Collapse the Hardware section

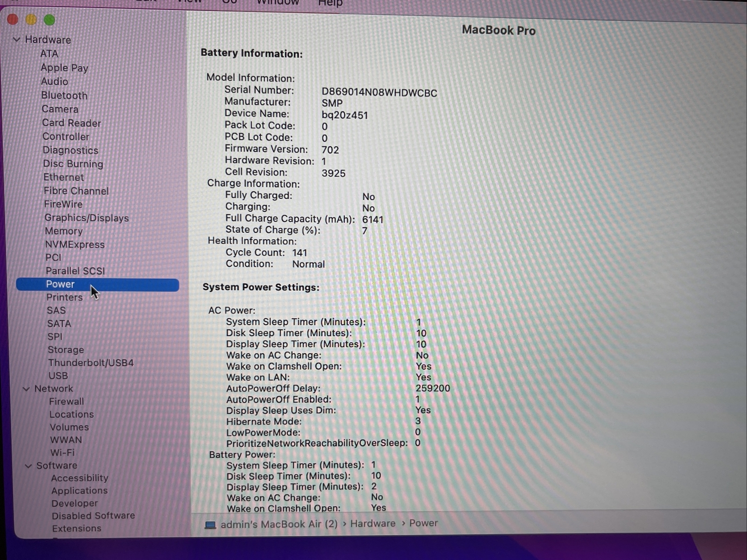tap(17, 40)
